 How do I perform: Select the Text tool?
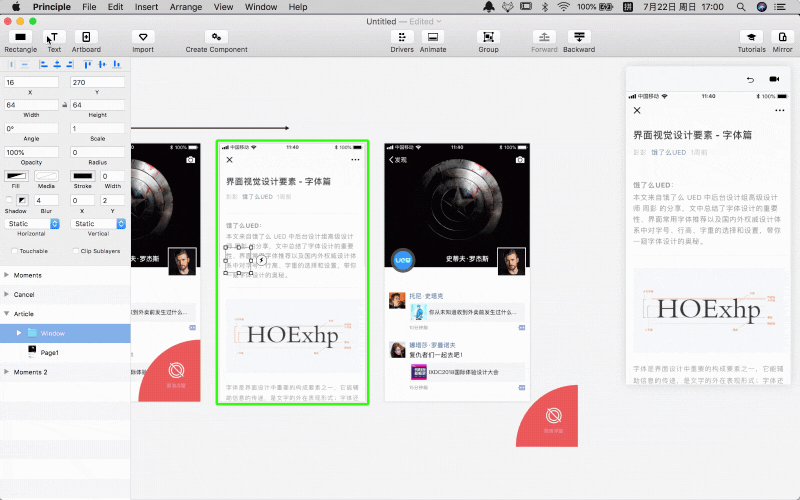tap(53, 37)
